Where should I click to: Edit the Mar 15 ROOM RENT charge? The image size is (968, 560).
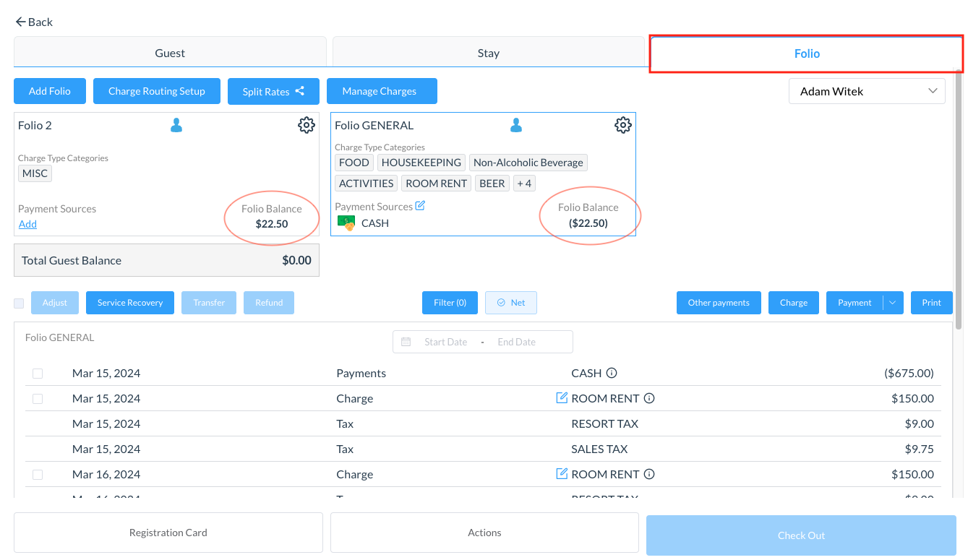point(562,398)
